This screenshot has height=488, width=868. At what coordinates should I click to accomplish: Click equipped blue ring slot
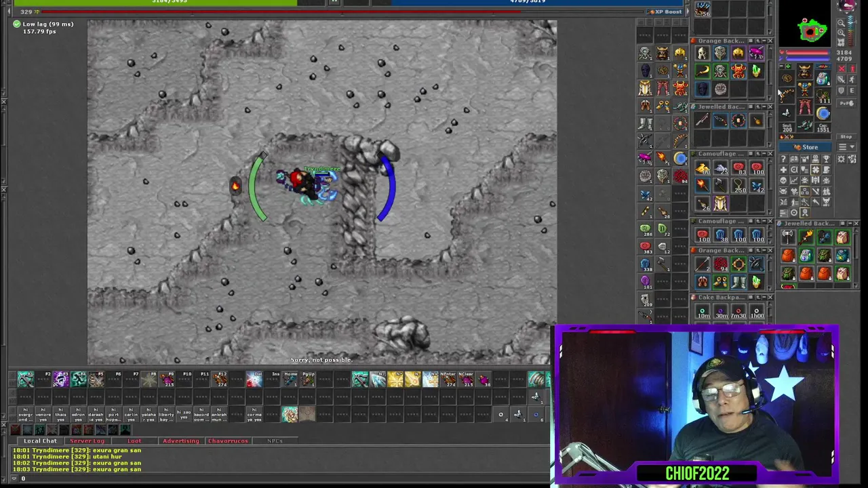tap(823, 113)
